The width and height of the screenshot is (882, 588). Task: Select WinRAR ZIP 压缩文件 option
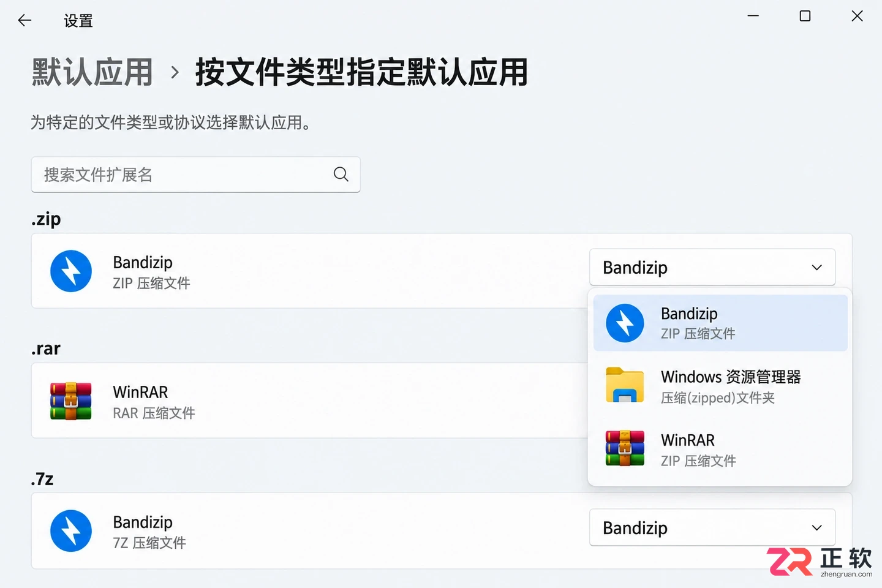pos(720,449)
